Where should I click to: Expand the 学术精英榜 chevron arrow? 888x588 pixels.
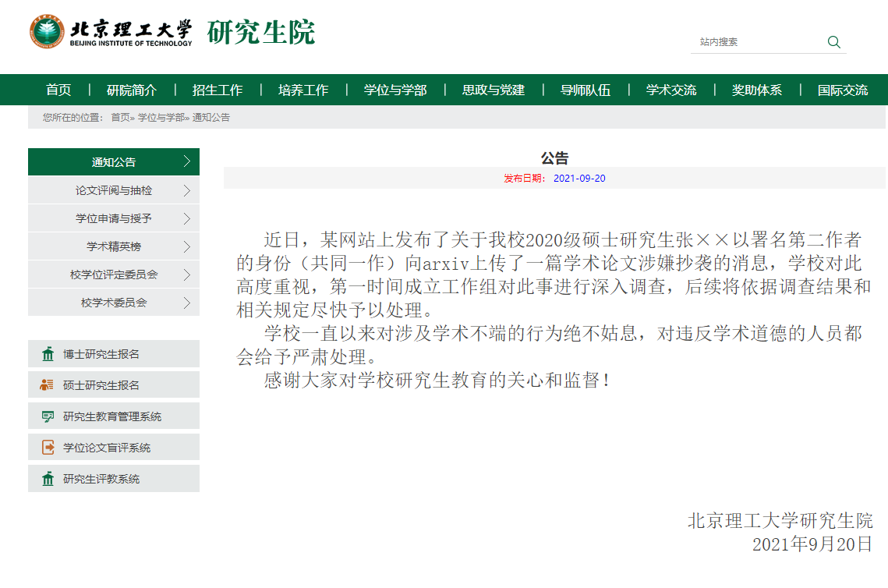pyautogui.click(x=186, y=246)
